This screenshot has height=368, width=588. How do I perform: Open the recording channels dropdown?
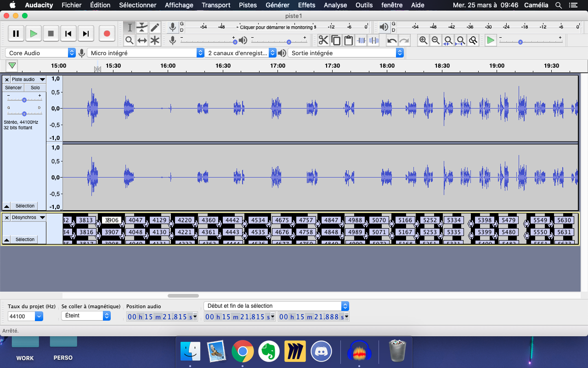tap(241, 53)
